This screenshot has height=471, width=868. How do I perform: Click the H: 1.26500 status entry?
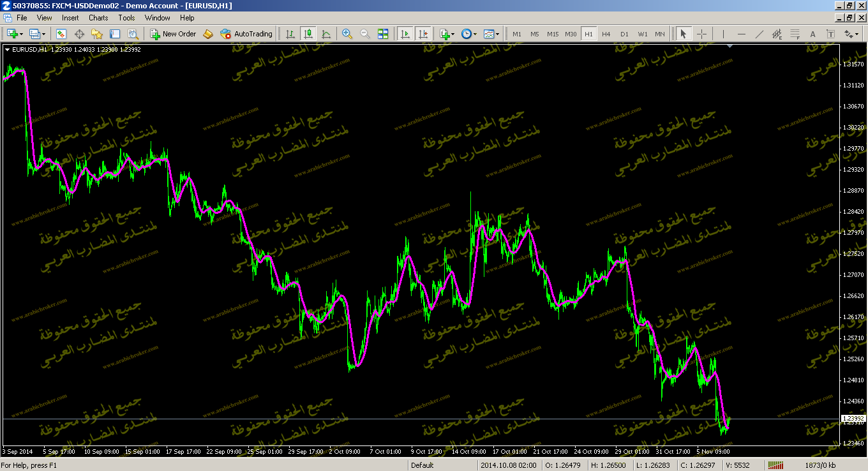(608, 465)
